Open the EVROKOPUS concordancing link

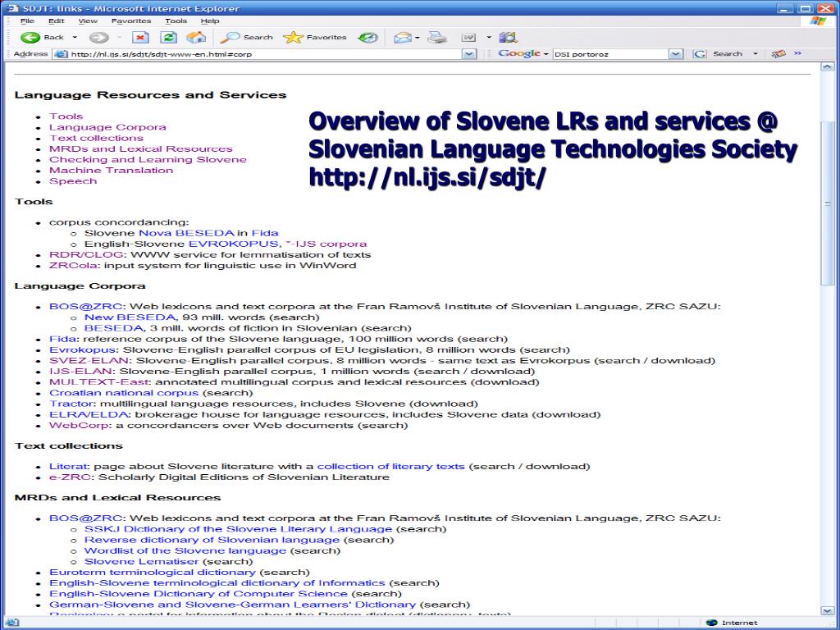(x=233, y=244)
